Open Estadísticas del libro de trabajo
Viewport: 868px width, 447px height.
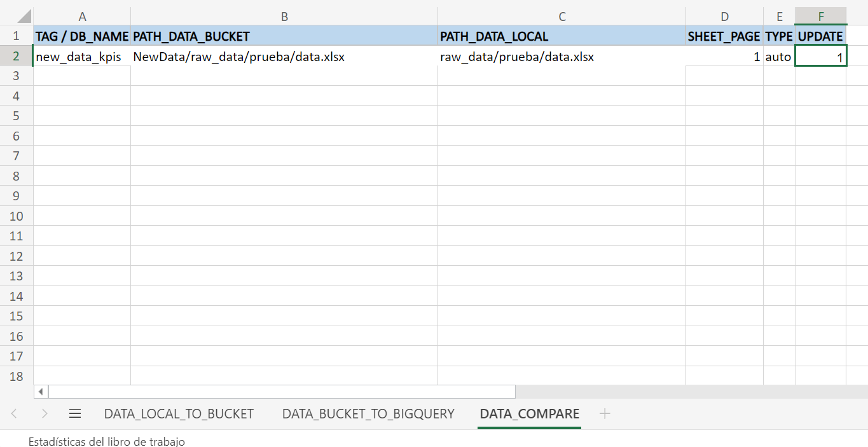pos(106,441)
